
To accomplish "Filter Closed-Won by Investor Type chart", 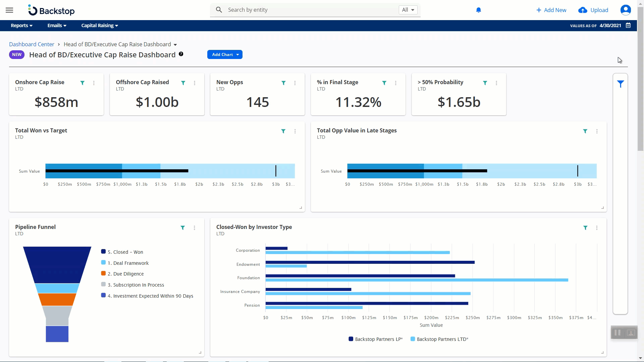I will (x=585, y=228).
